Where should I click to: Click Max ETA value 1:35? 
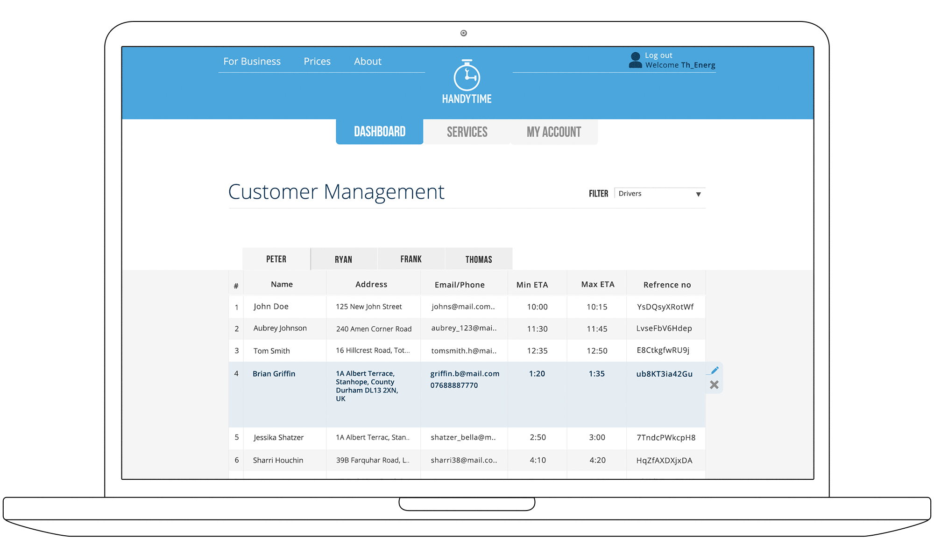click(x=596, y=374)
